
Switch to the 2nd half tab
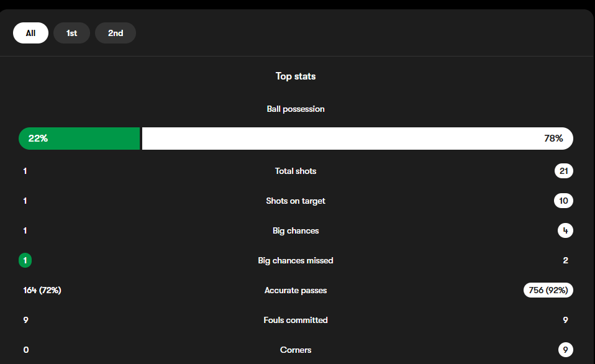pos(116,33)
